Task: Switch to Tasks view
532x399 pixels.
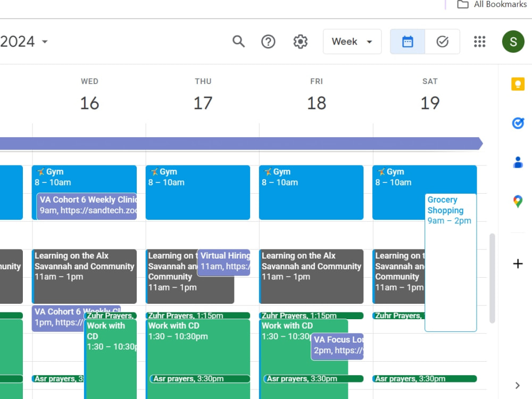Action: pyautogui.click(x=443, y=41)
